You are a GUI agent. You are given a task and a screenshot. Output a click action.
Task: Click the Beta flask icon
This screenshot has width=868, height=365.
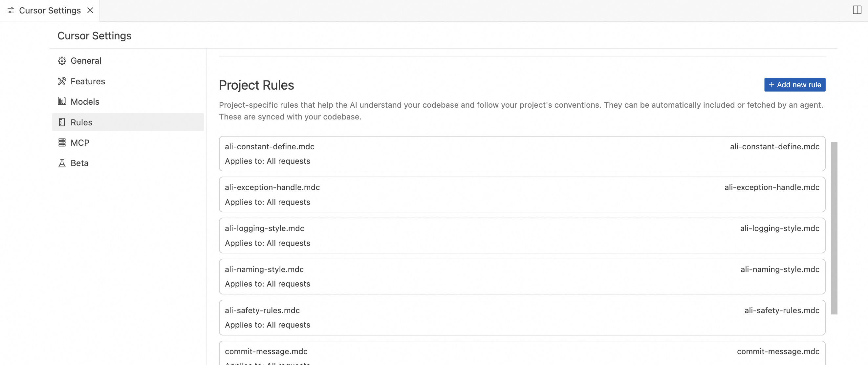pos(62,163)
